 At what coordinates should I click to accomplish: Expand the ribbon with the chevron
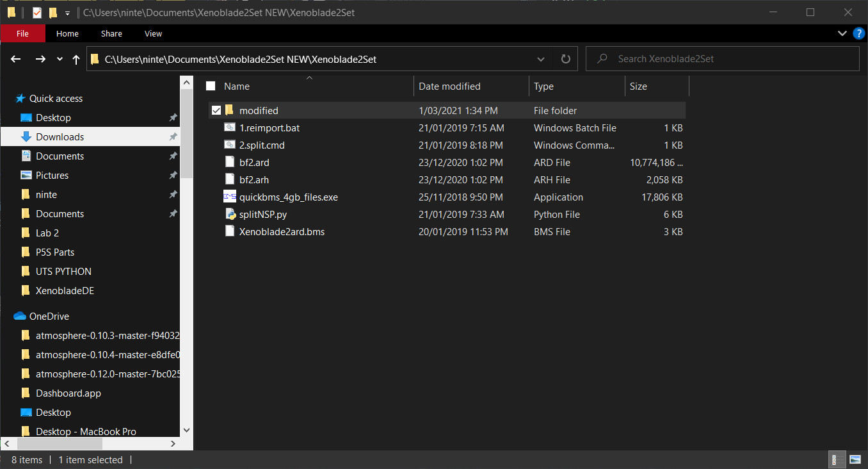842,33
